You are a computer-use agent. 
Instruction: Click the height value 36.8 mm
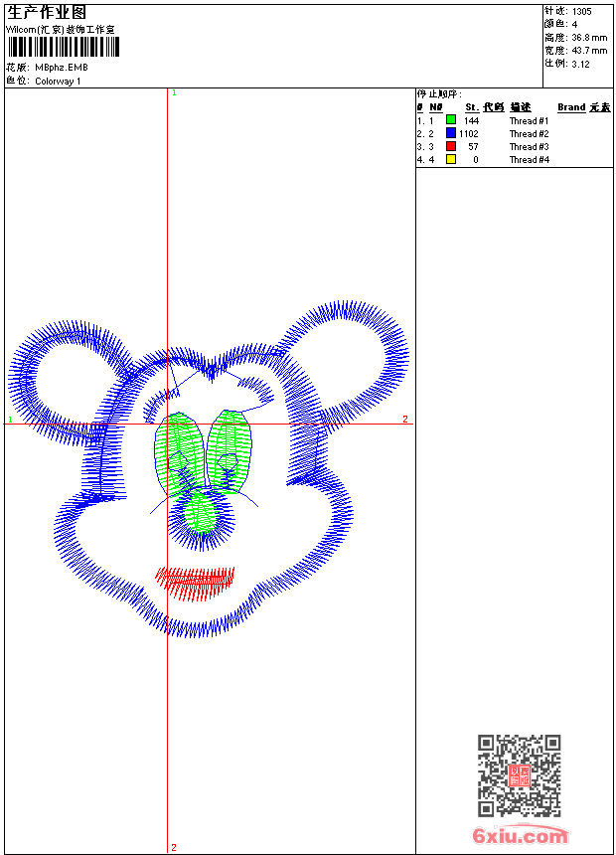(x=589, y=38)
